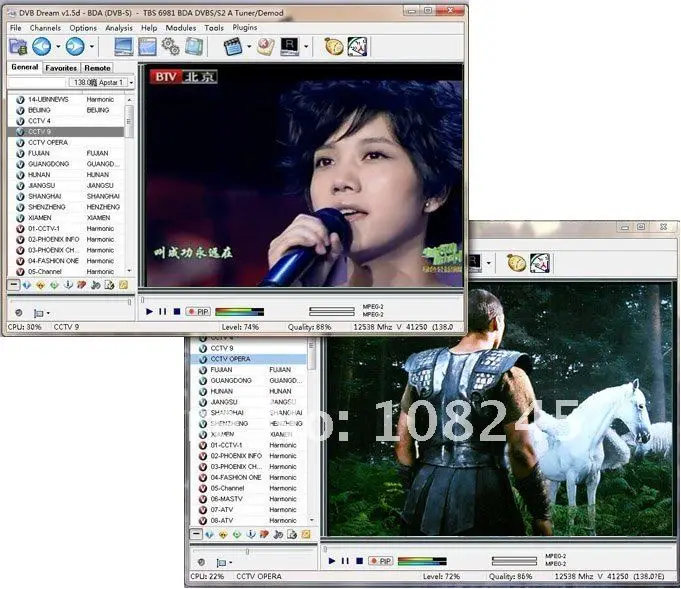681x589 pixels.
Task: Click the minus collapse icon in back window
Action: click(196, 534)
